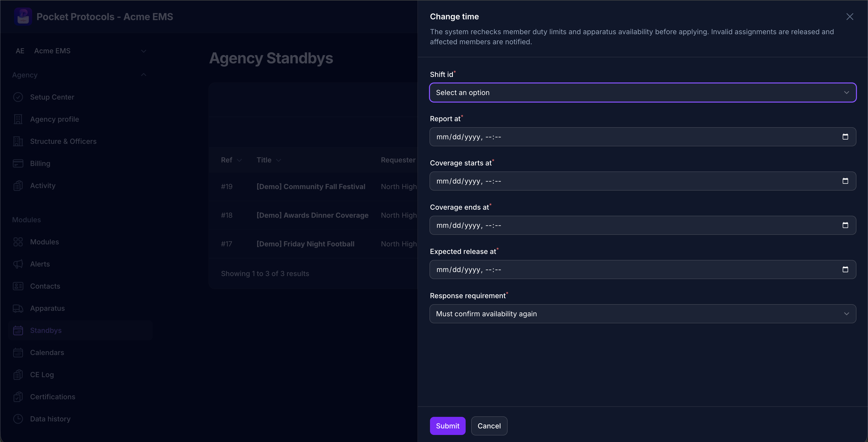Click ref number #17
868x442 pixels.
point(227,244)
